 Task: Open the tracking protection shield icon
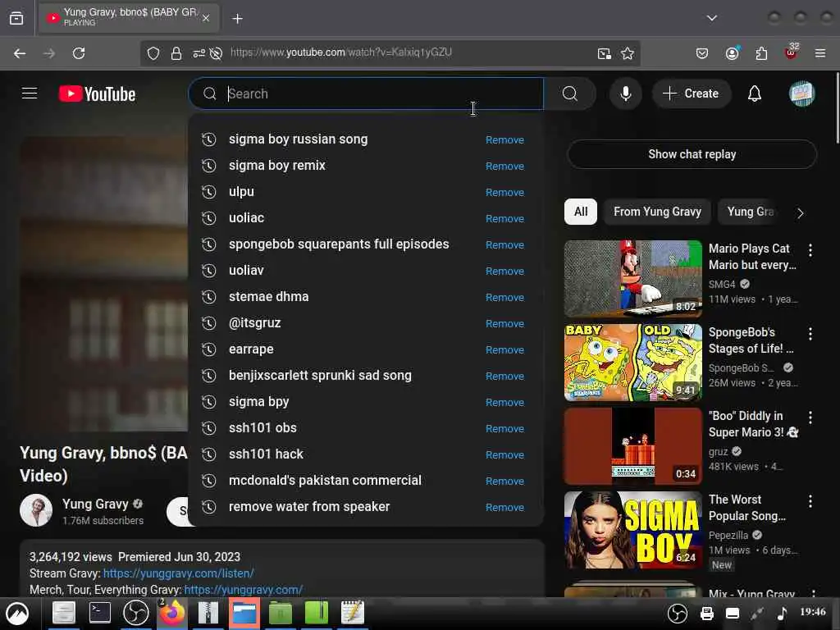click(153, 53)
